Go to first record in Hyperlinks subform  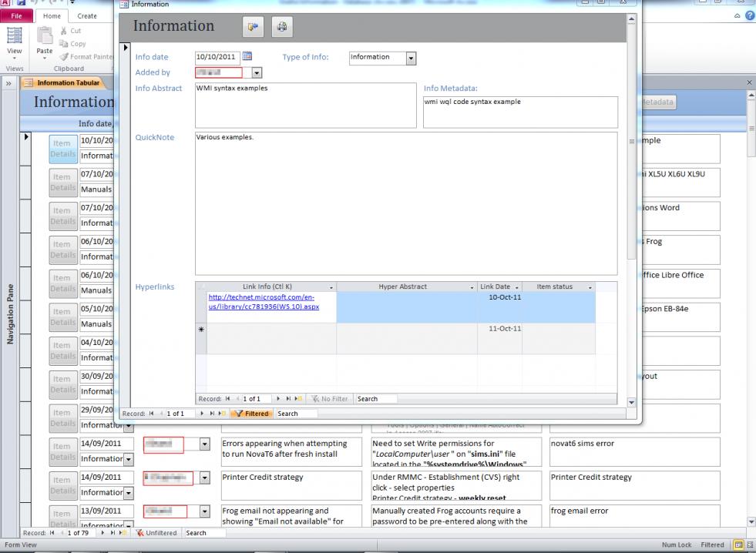tap(227, 399)
